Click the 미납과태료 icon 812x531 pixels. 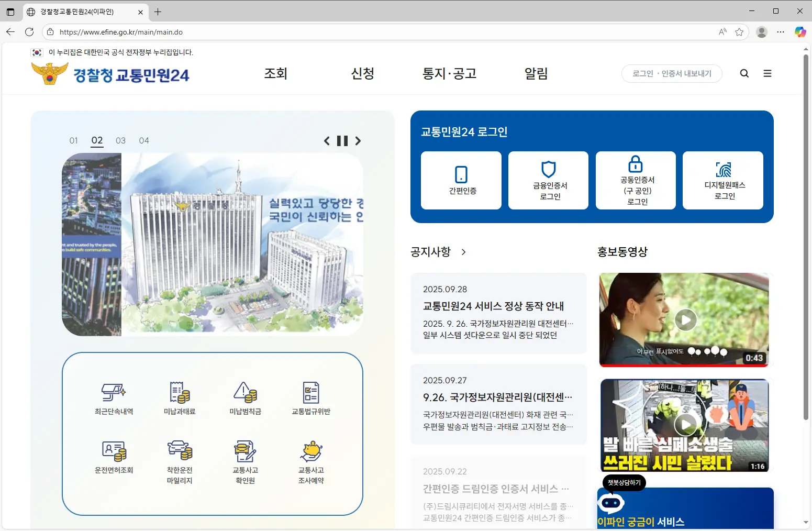pyautogui.click(x=180, y=393)
